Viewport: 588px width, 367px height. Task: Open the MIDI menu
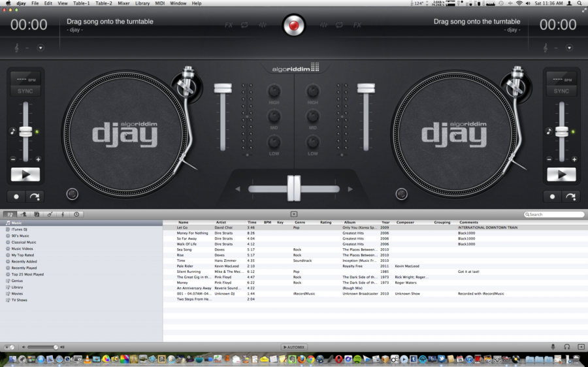click(x=160, y=3)
